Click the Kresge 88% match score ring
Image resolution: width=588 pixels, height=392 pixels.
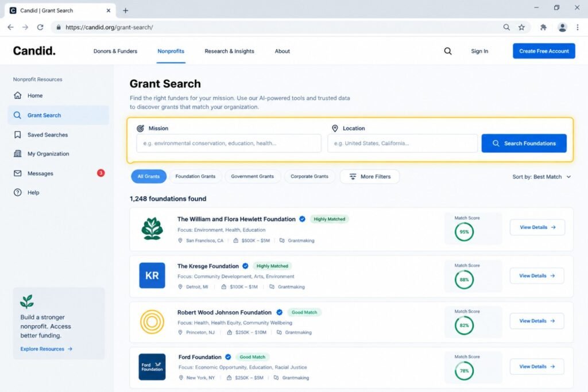pyautogui.click(x=464, y=280)
